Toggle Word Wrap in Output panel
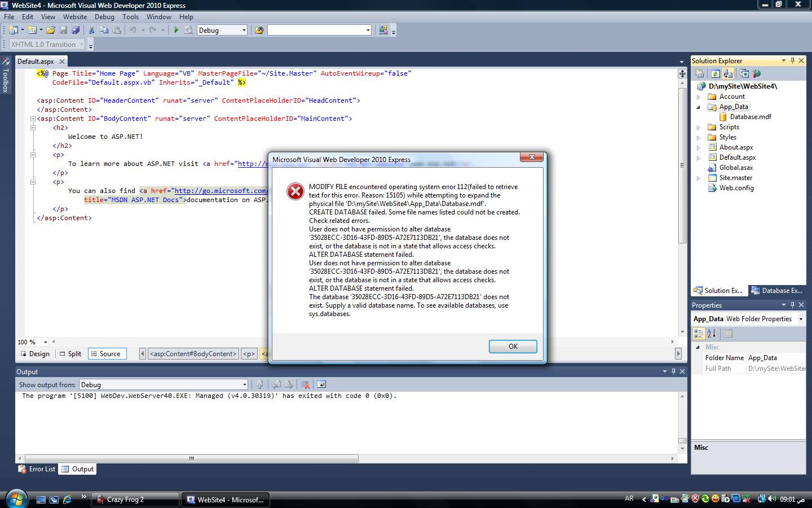This screenshot has width=812, height=508. point(321,384)
